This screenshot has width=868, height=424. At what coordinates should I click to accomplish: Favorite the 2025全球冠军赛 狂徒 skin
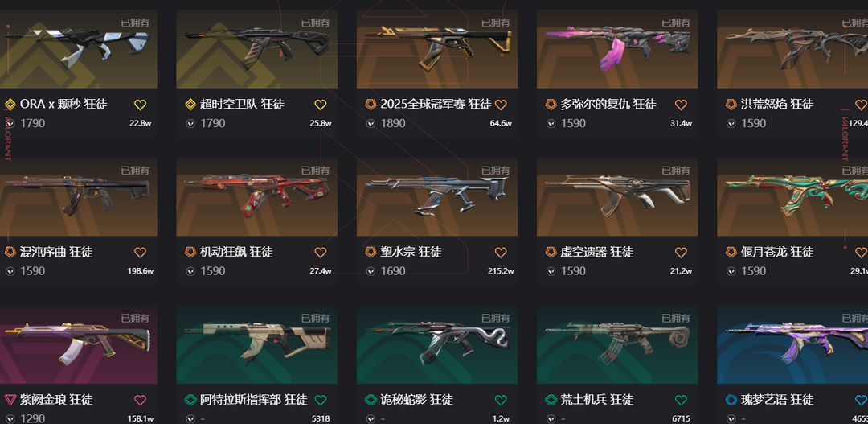pyautogui.click(x=501, y=105)
